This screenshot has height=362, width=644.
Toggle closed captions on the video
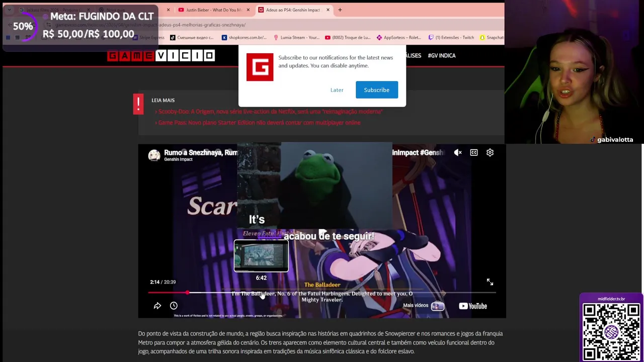(474, 152)
